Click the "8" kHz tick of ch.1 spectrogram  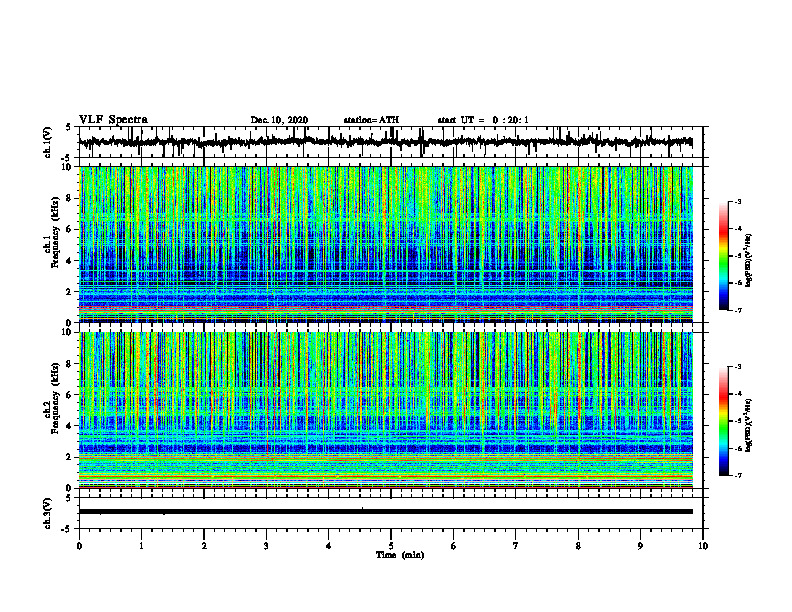pos(70,198)
